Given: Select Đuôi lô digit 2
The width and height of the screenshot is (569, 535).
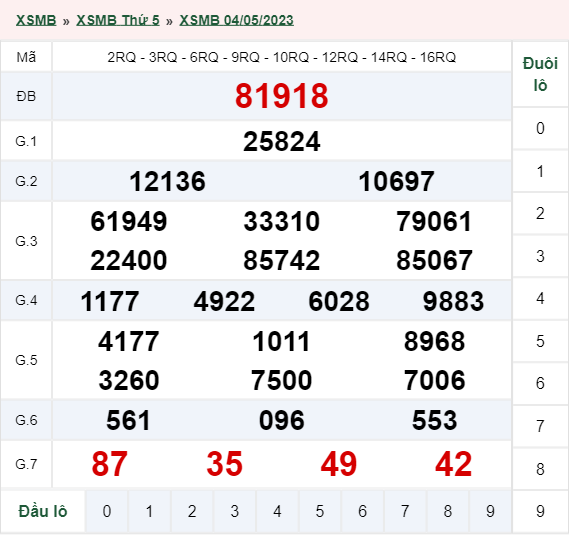Looking at the screenshot, I should pos(540,213).
